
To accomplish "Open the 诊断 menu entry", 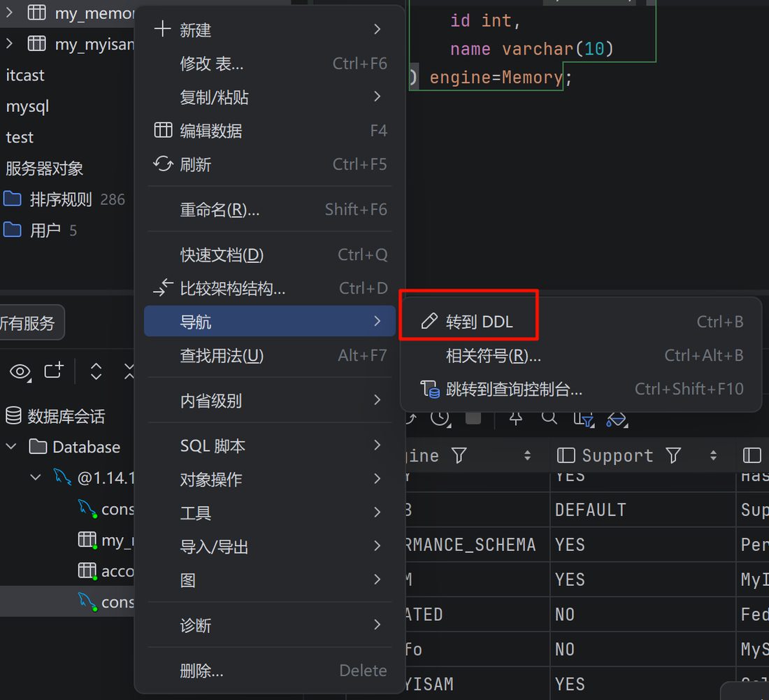I will point(271,625).
